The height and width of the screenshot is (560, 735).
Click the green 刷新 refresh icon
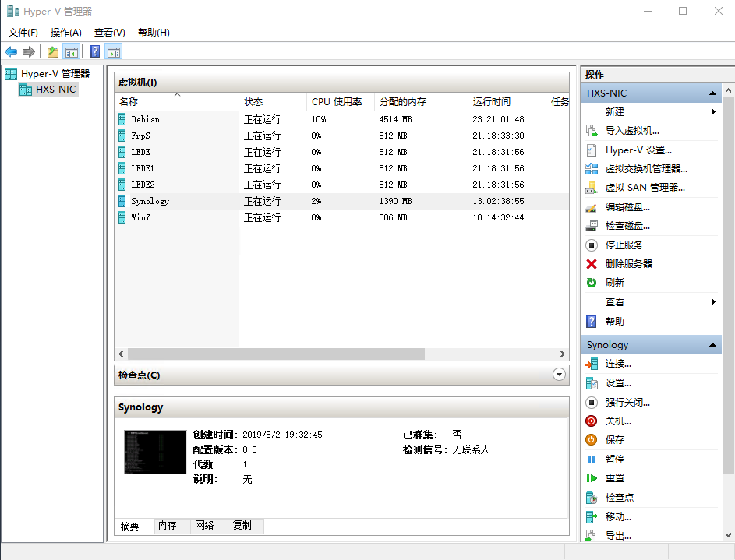click(x=592, y=283)
